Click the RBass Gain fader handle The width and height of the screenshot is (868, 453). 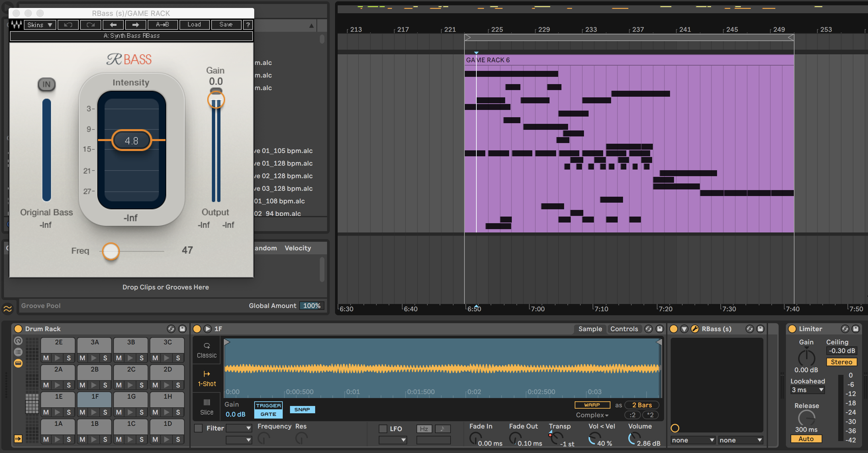(216, 100)
